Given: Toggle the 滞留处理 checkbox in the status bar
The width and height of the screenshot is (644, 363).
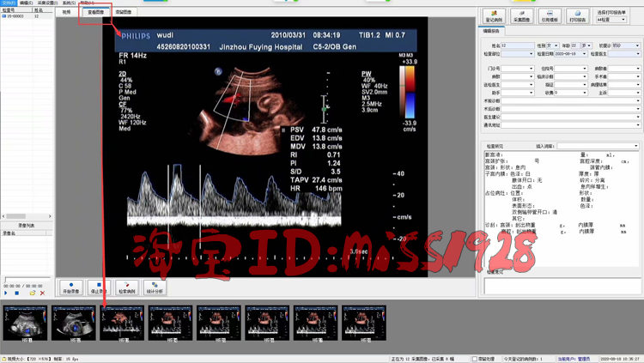Looking at the screenshot, I should [x=474, y=359].
